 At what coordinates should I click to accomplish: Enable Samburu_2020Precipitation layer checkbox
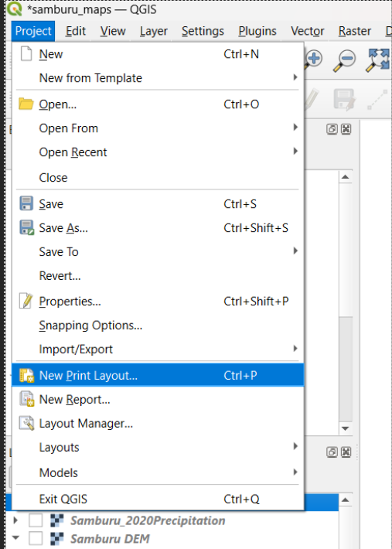[x=36, y=520]
